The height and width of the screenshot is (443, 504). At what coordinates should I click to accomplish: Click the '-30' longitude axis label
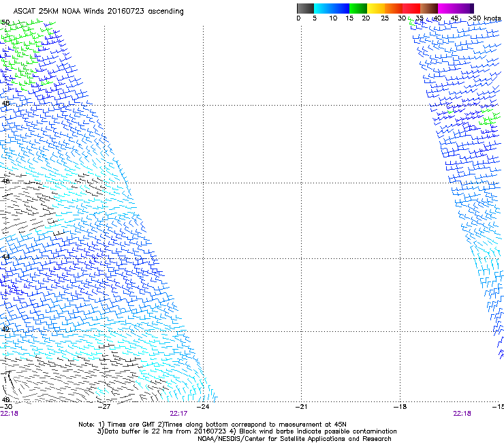[x=6, y=407]
